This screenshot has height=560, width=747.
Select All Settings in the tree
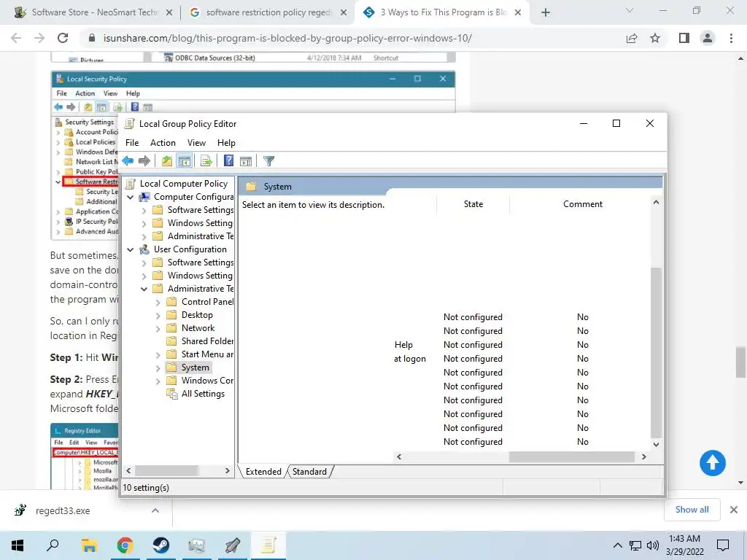coord(203,394)
